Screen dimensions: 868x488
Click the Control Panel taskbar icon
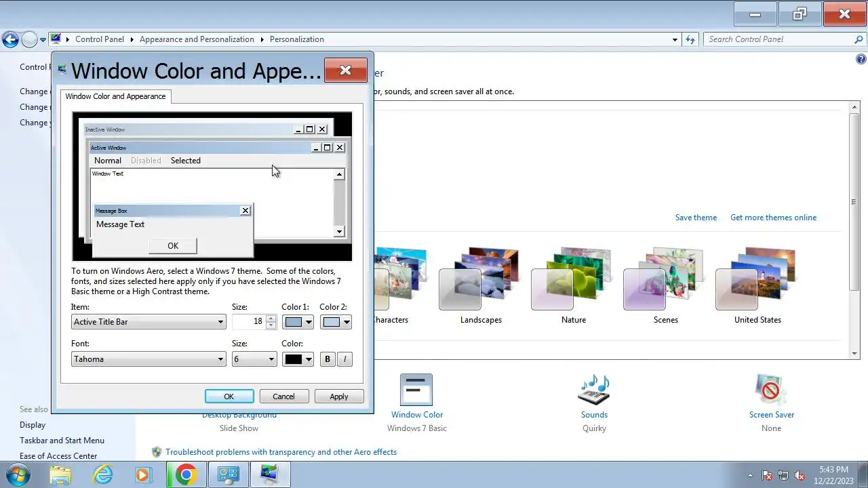point(228,475)
